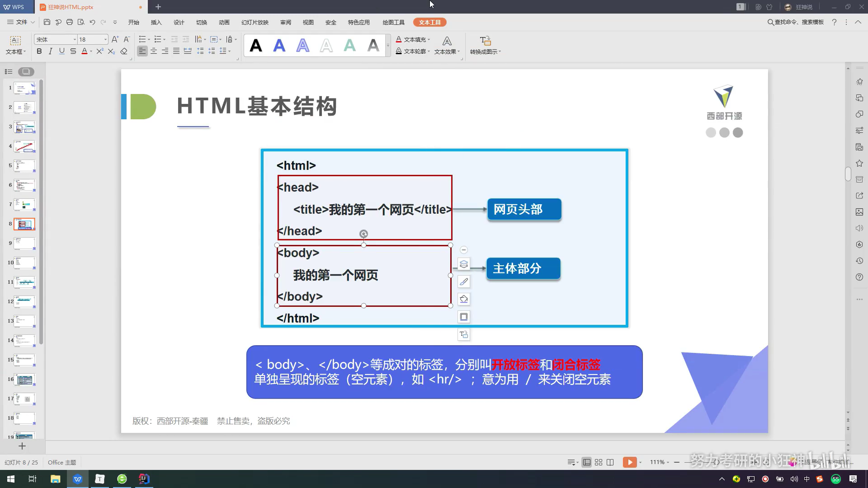
Task: Toggle bold formatting
Action: click(x=39, y=51)
